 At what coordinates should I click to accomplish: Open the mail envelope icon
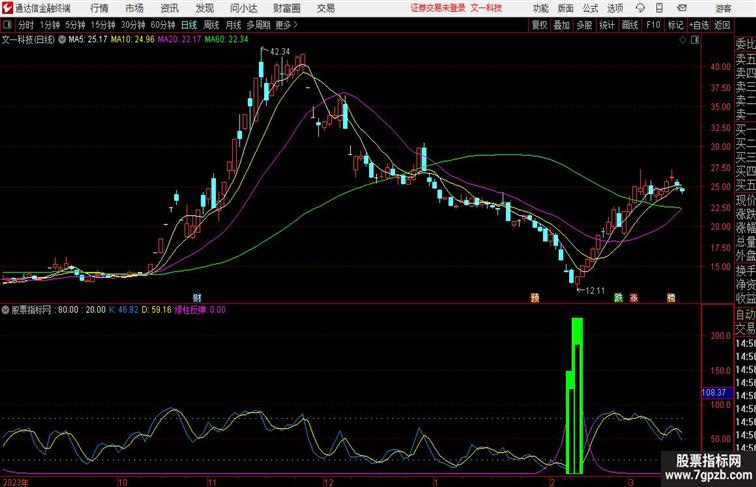click(682, 8)
